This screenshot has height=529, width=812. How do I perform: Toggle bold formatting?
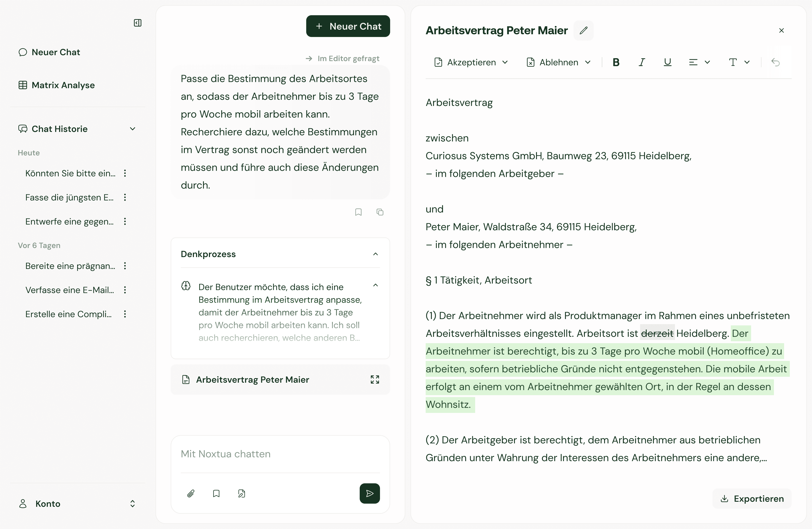(616, 62)
